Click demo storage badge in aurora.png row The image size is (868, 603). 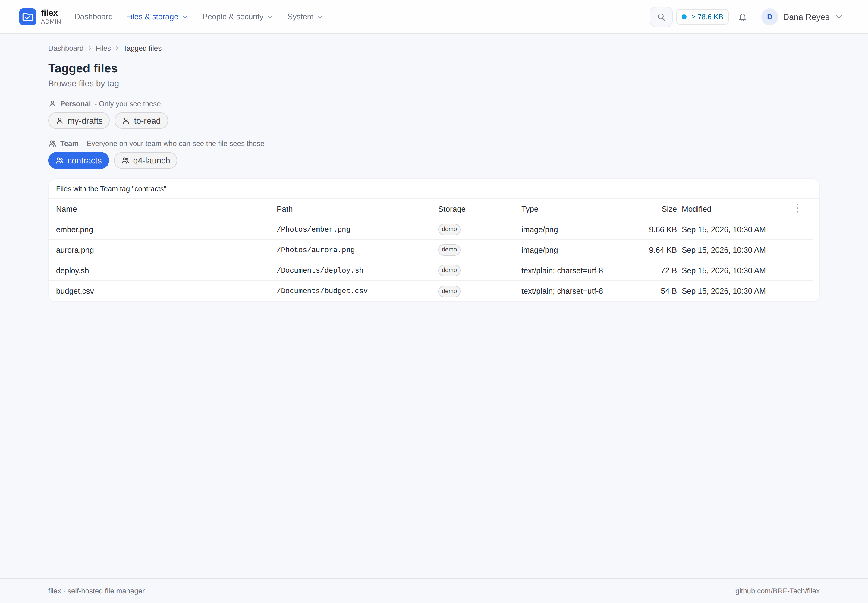click(449, 250)
